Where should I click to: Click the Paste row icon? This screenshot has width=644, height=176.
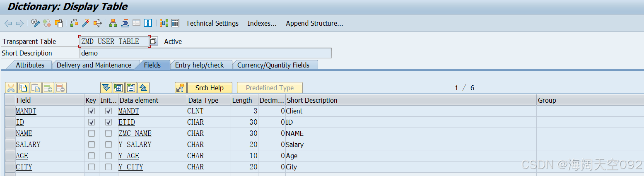click(36, 88)
